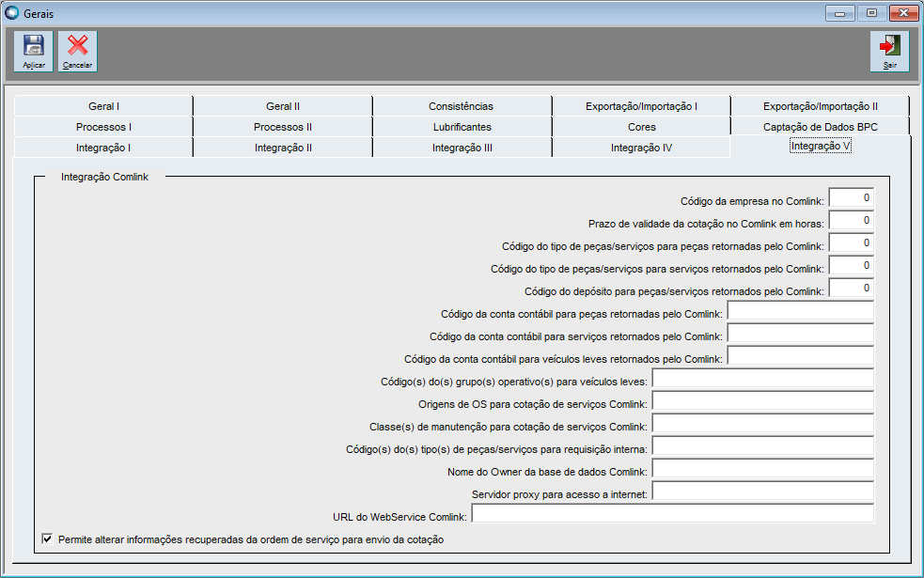Image resolution: width=924 pixels, height=578 pixels.
Task: Minimize the Gerais window
Action: (x=839, y=13)
